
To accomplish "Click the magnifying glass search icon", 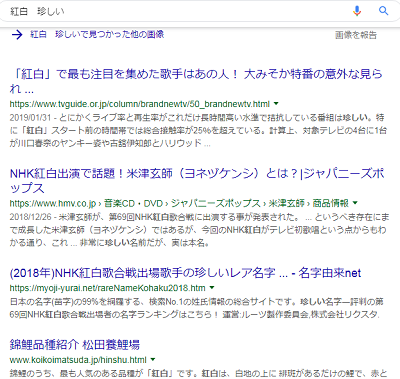I will click(x=384, y=11).
